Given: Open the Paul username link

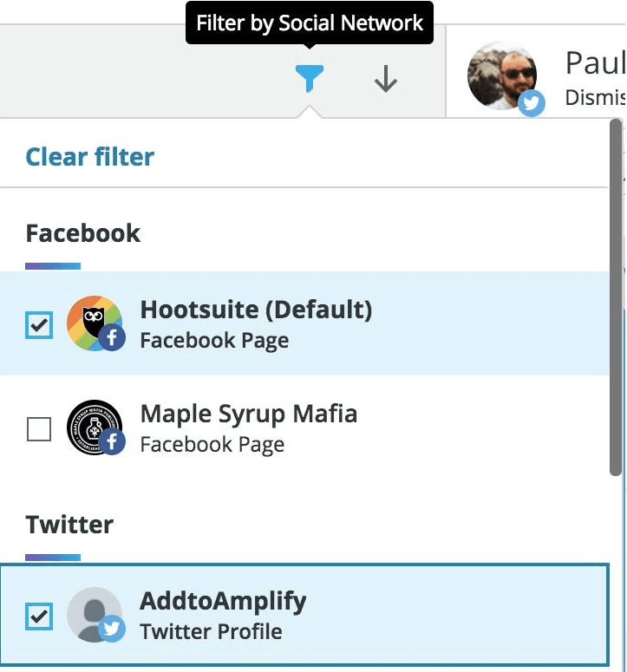Looking at the screenshot, I should point(595,63).
